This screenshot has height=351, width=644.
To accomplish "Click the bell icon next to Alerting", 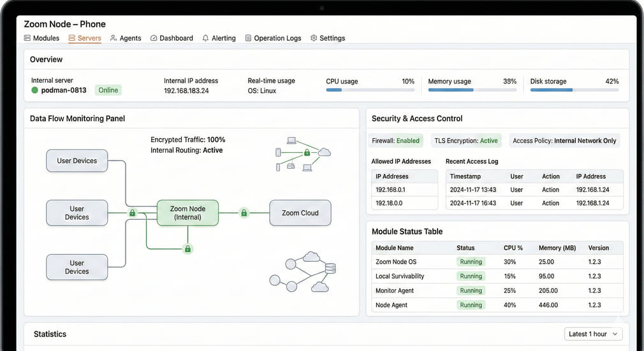I will (205, 38).
